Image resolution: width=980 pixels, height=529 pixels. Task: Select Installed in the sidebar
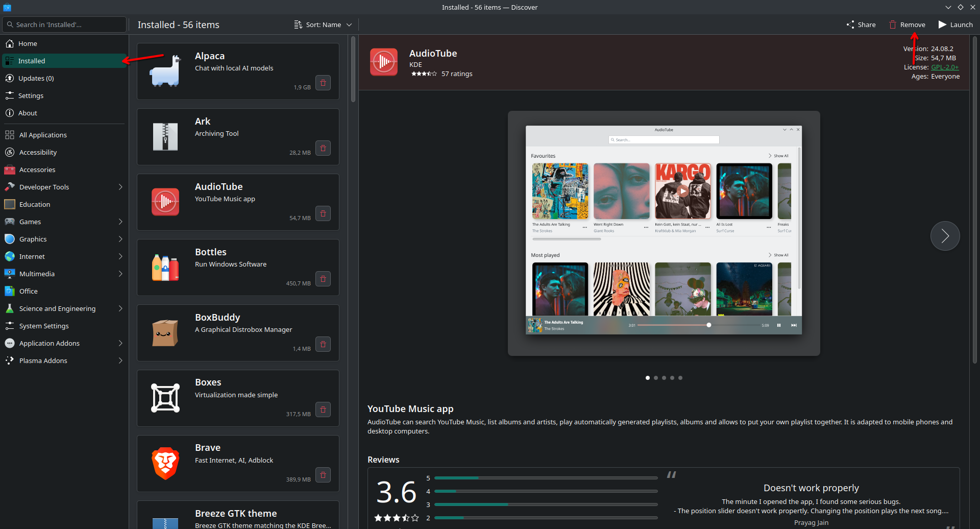pos(64,61)
